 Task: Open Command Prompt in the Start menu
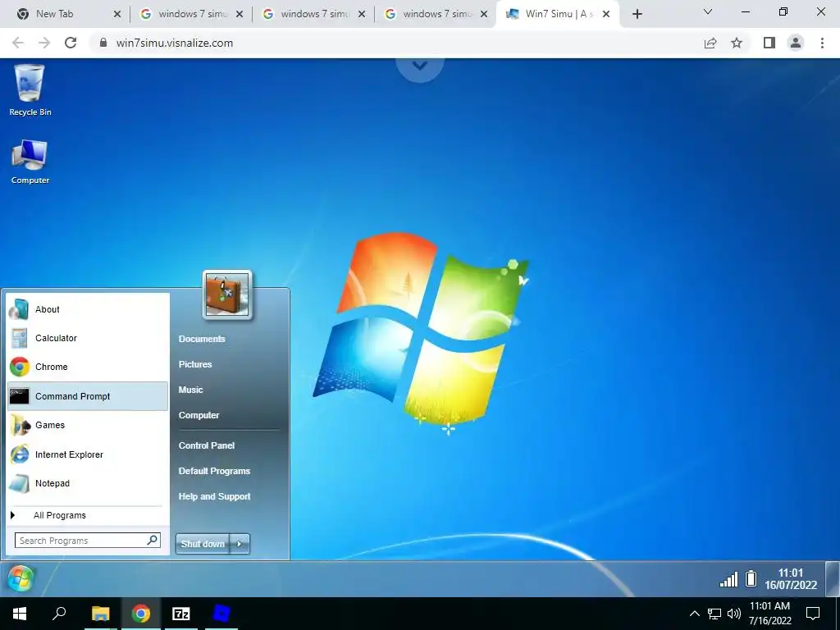(x=87, y=396)
